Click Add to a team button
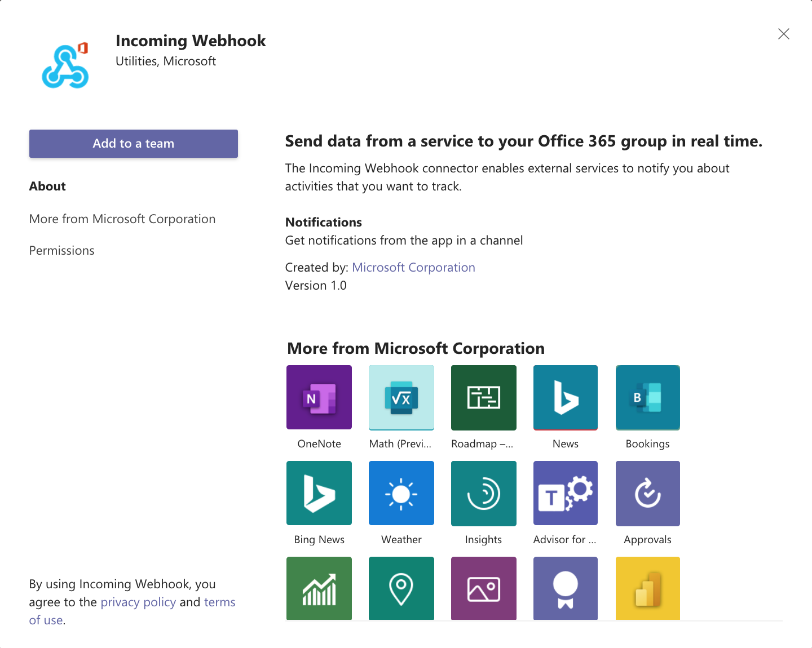This screenshot has width=812, height=648. [134, 144]
